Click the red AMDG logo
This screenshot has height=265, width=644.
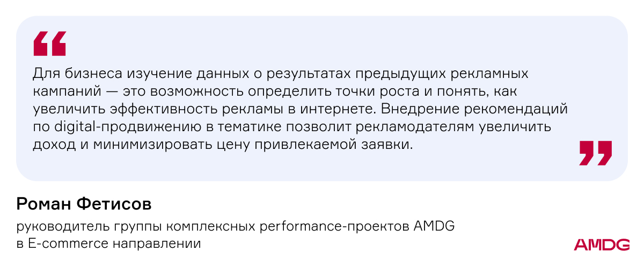pyautogui.click(x=602, y=245)
